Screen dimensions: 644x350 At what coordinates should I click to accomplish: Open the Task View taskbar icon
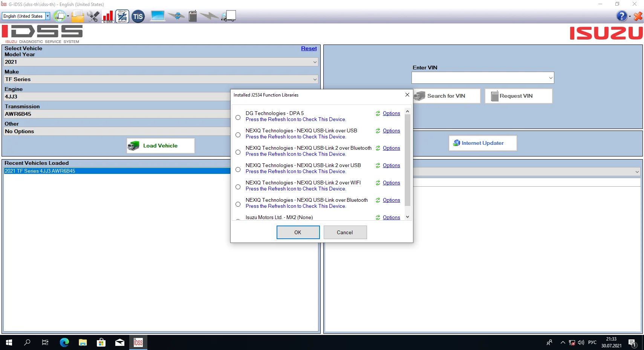45,342
